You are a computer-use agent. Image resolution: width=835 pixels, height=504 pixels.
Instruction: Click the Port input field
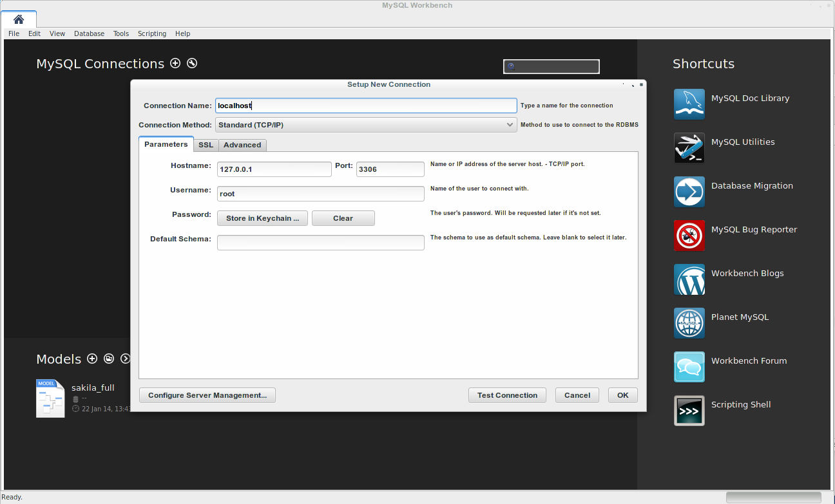coord(390,169)
